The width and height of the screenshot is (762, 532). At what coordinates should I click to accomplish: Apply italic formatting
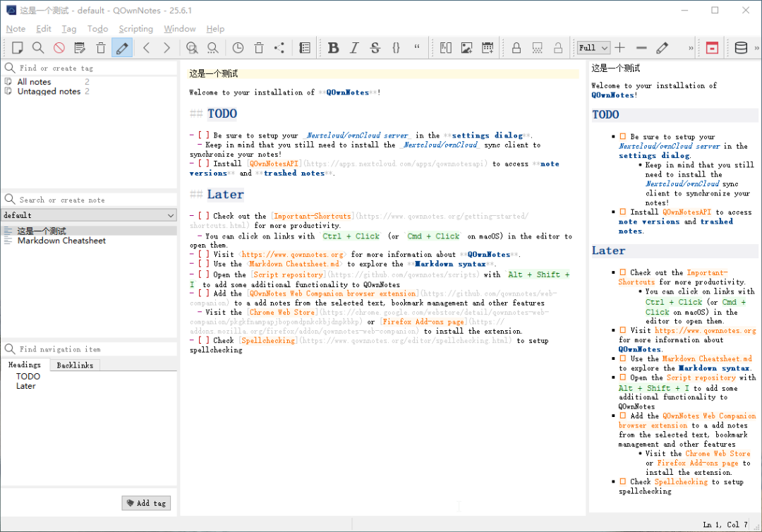(x=354, y=47)
